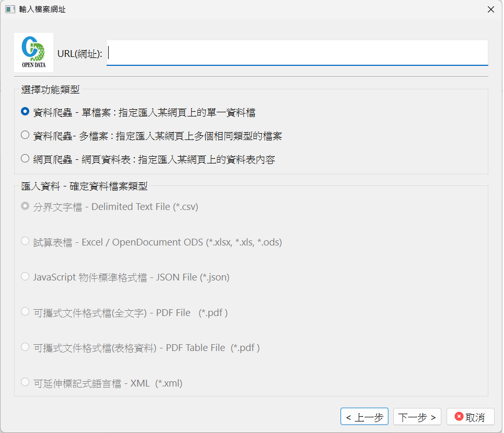Select the CSV delimited text file type
This screenshot has width=504, height=433.
(25, 206)
